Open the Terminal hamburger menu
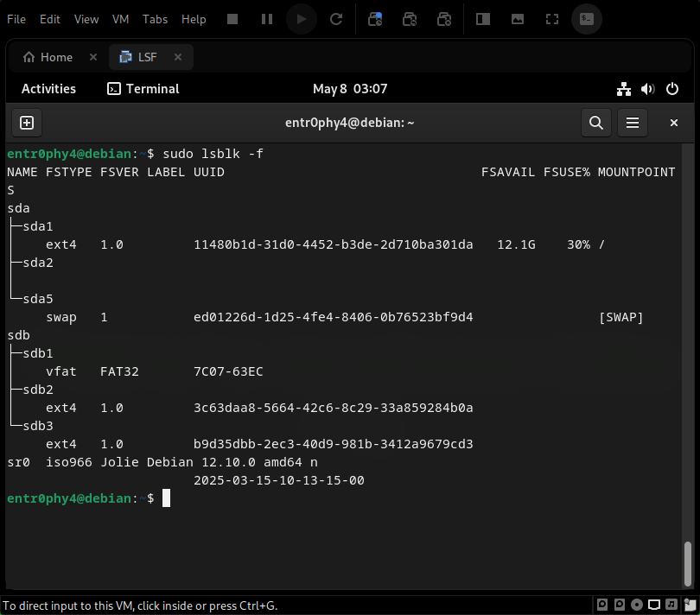The height and width of the screenshot is (615, 700). (632, 123)
